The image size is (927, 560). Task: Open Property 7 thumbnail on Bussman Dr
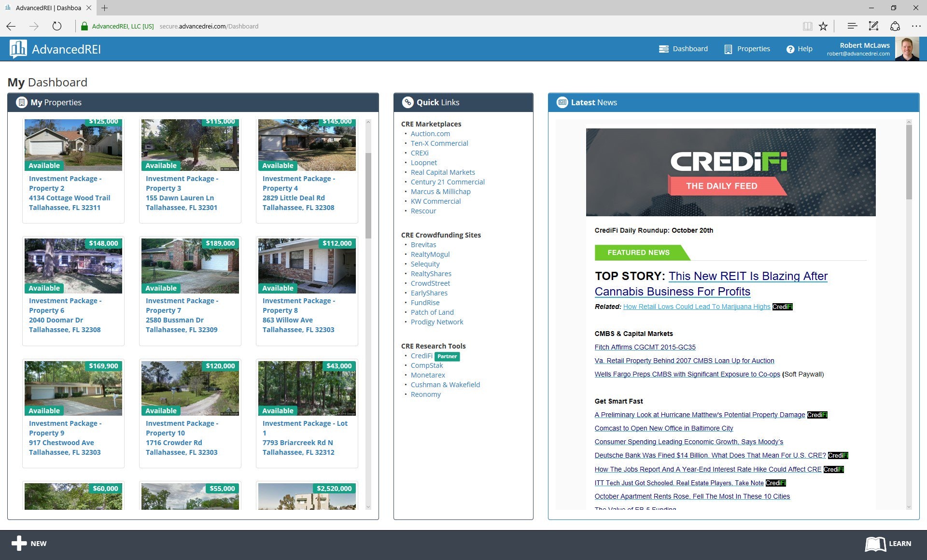point(190,266)
